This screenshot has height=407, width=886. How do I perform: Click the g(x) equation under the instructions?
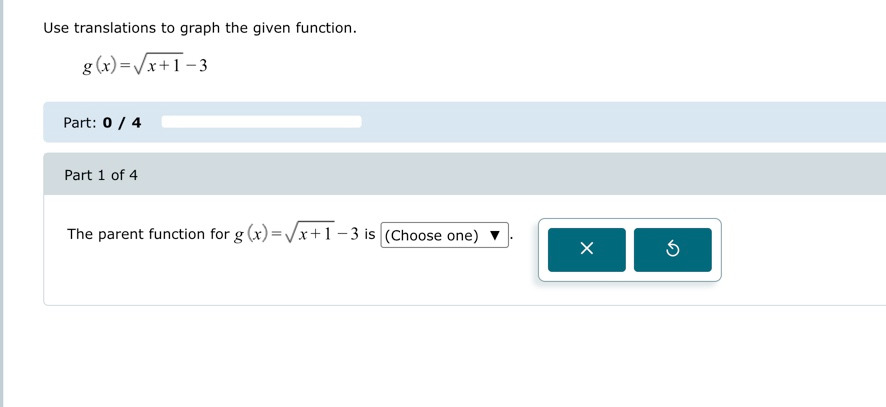145,66
